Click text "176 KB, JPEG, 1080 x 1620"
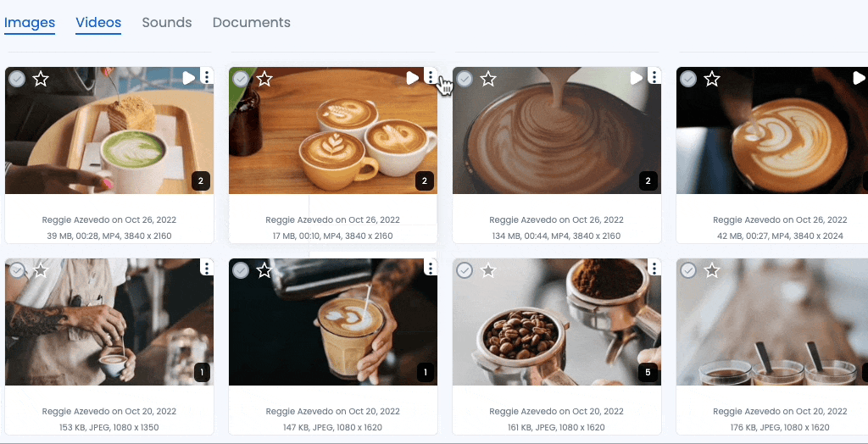The width and height of the screenshot is (868, 444). [x=780, y=427]
